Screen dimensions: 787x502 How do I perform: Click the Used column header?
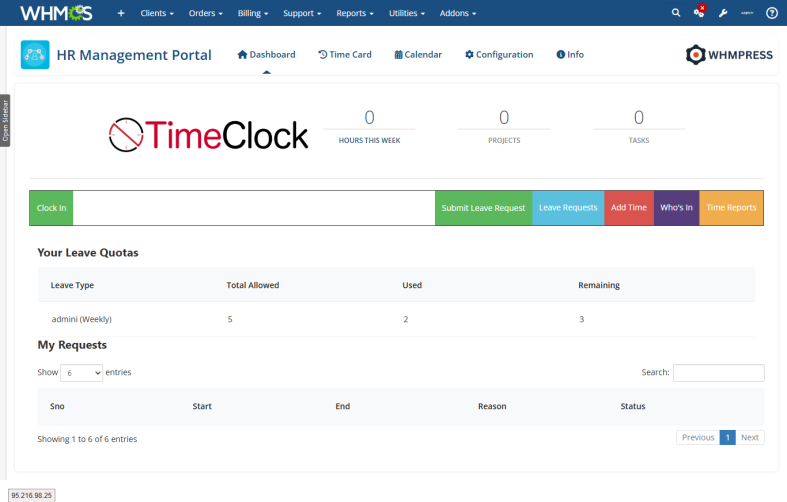click(x=412, y=285)
